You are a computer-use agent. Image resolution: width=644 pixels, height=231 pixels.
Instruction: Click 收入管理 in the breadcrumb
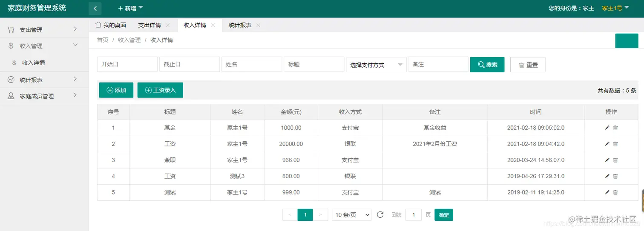point(129,40)
